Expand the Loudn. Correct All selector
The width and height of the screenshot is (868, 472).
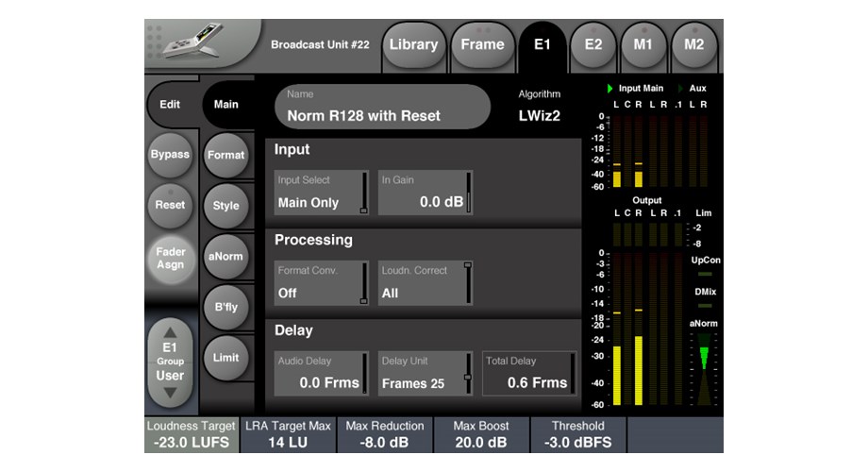[426, 283]
